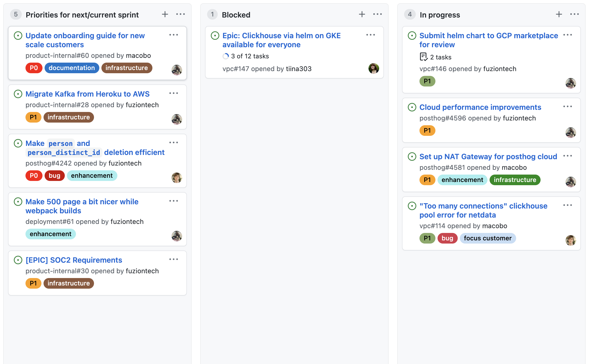Open the Update onboarding guide card menu
591x364 pixels.
coord(174,35)
